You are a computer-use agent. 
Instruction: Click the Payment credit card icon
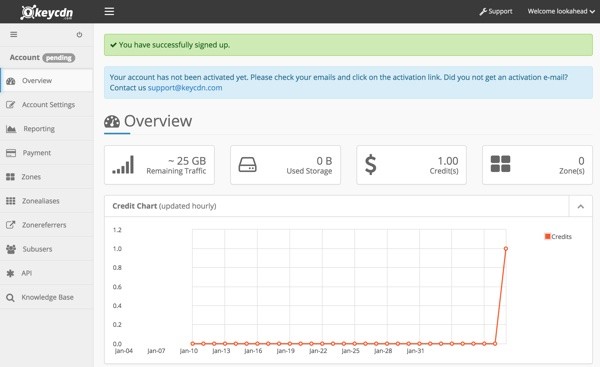(x=11, y=153)
